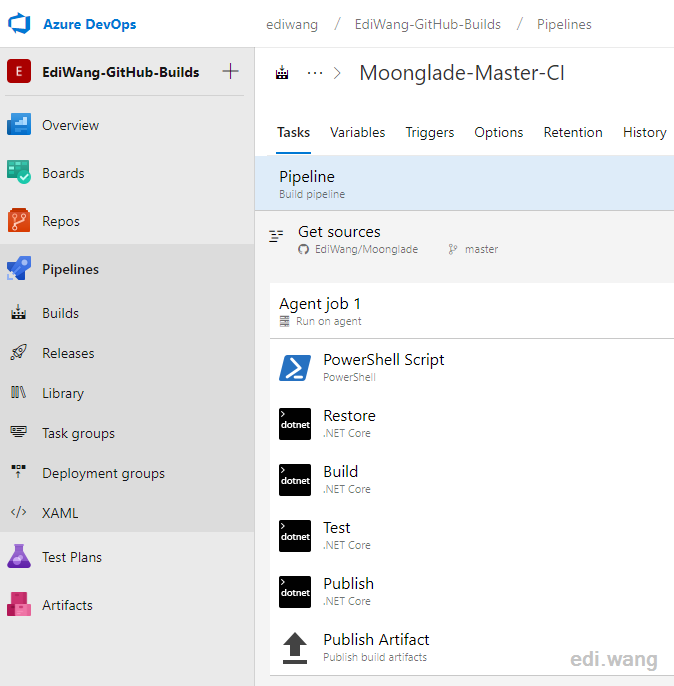Viewport: 674px width, 686px height.
Task: Click the red E project avatar
Action: (19, 71)
